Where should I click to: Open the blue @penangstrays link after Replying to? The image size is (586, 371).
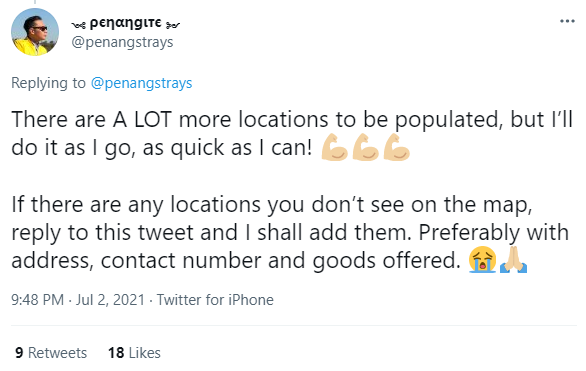pyautogui.click(x=141, y=83)
